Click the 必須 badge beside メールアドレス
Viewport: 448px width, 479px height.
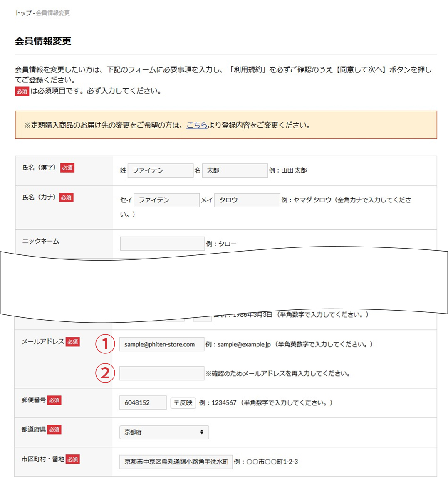pyautogui.click(x=72, y=342)
